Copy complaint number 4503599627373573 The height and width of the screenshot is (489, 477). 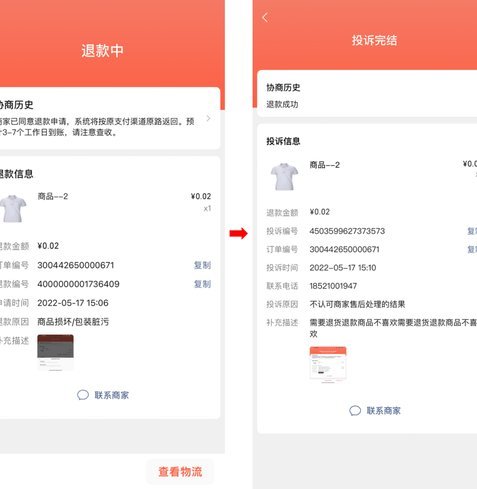point(472,231)
